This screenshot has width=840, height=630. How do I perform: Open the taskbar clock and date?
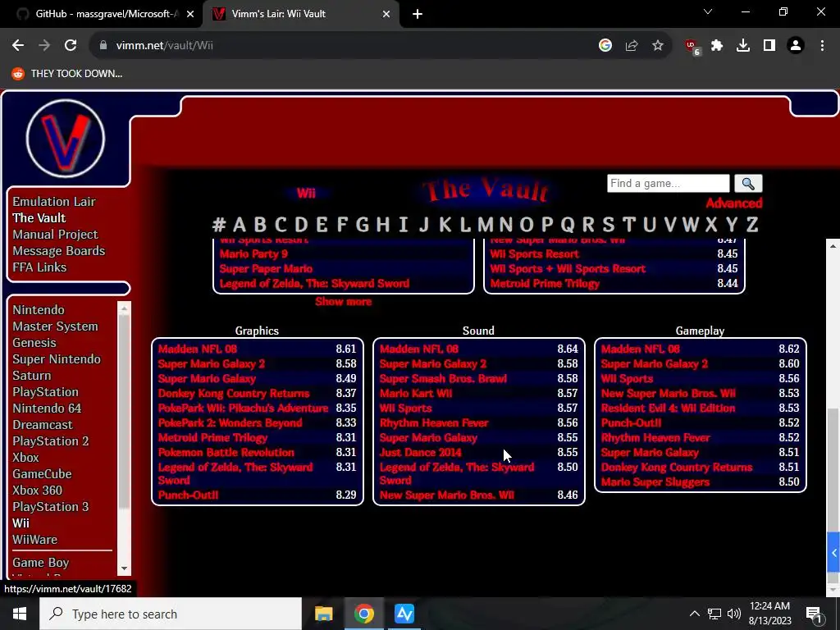coord(769,614)
